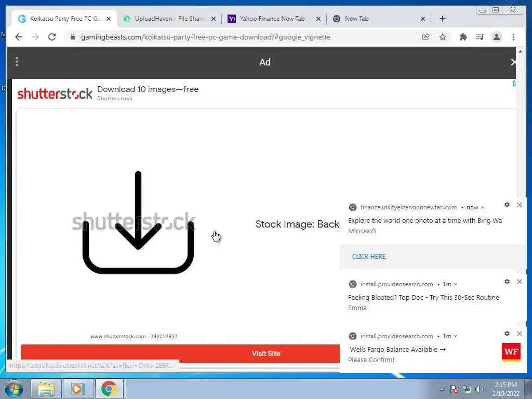Open Feeling Bloated Top Doc notification

pos(423,297)
